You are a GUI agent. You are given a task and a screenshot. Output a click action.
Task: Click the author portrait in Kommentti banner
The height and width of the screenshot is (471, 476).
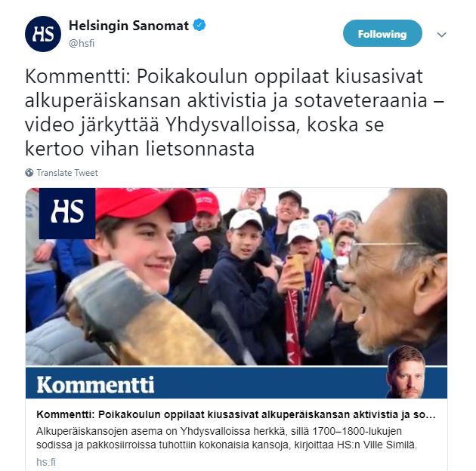pyautogui.click(x=405, y=372)
